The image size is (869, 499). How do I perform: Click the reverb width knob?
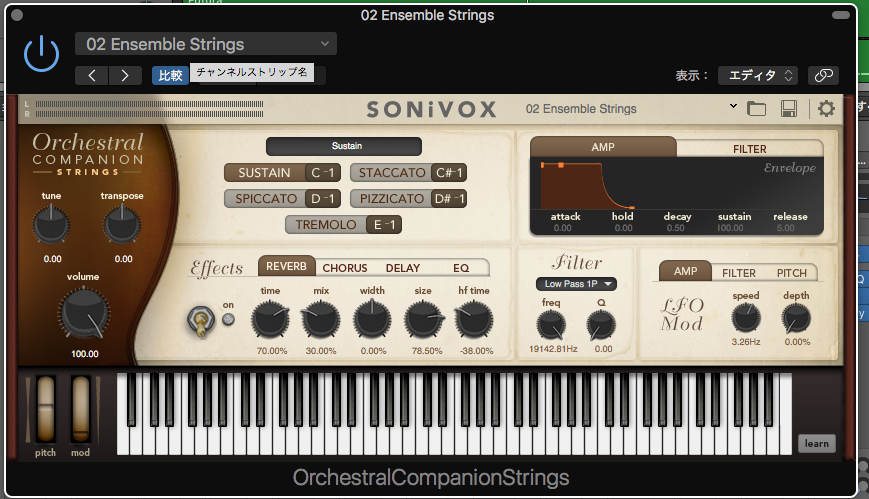pos(372,320)
